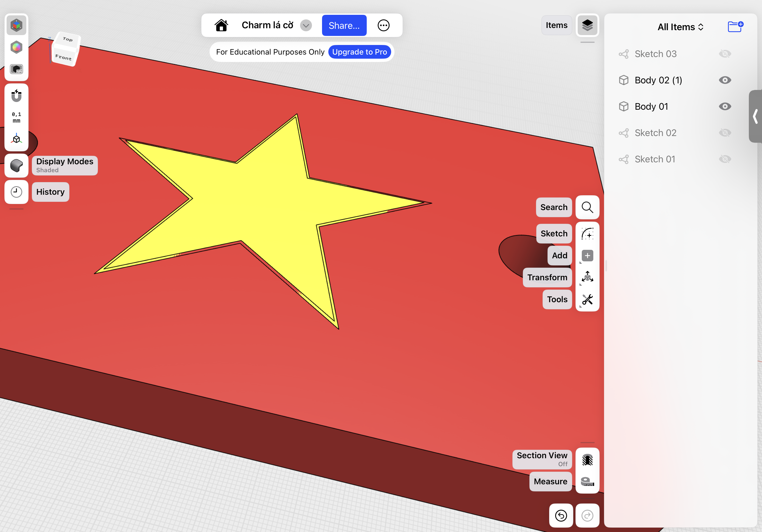
Task: Click the Share button
Action: [344, 25]
